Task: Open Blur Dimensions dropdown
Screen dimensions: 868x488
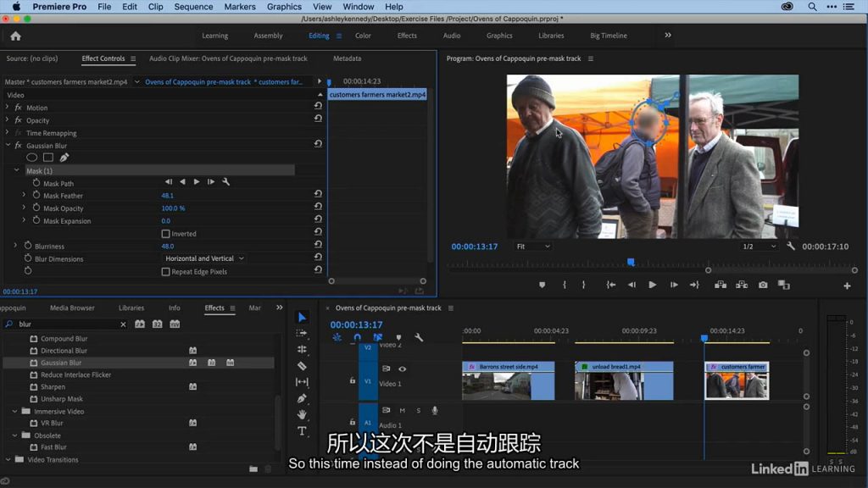Action: [203, 258]
